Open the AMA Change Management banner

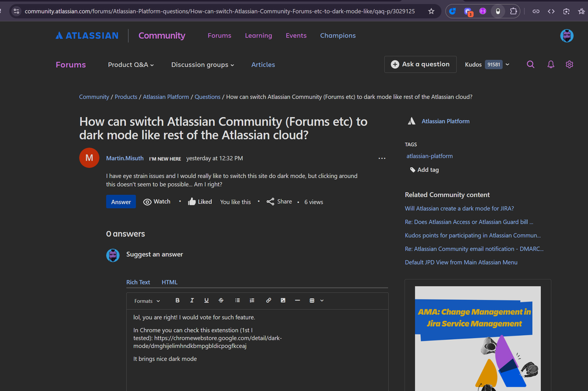[477, 339]
